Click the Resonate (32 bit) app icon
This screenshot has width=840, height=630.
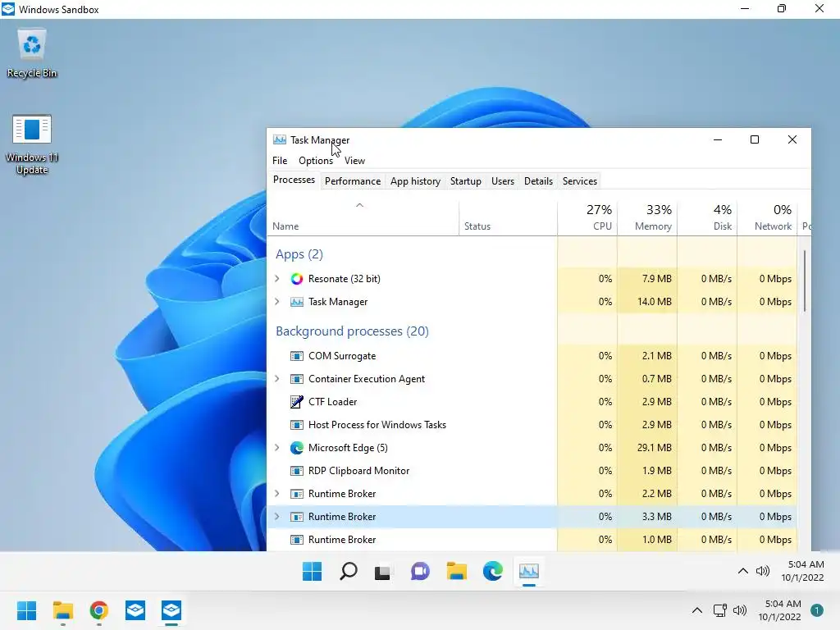click(297, 279)
